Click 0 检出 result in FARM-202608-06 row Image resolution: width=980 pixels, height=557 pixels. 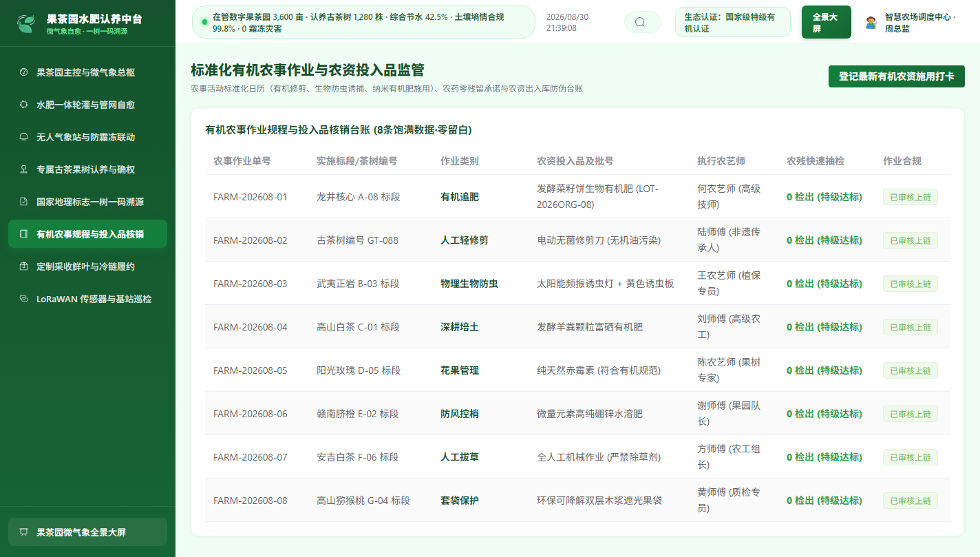(x=824, y=414)
